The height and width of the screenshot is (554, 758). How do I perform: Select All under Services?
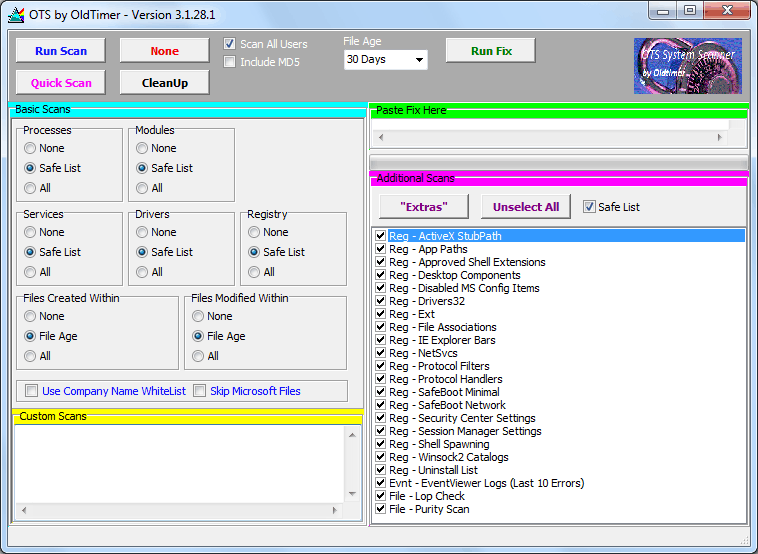30,272
